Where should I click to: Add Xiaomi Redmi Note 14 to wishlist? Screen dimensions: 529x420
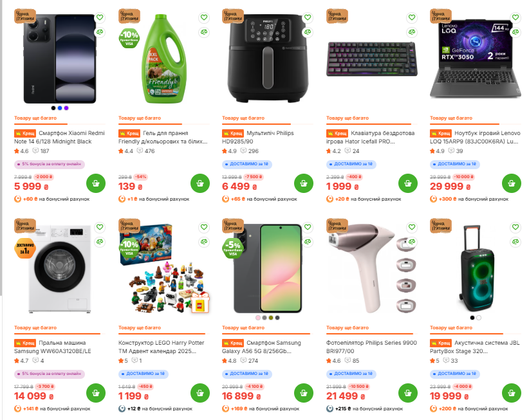[x=100, y=18]
